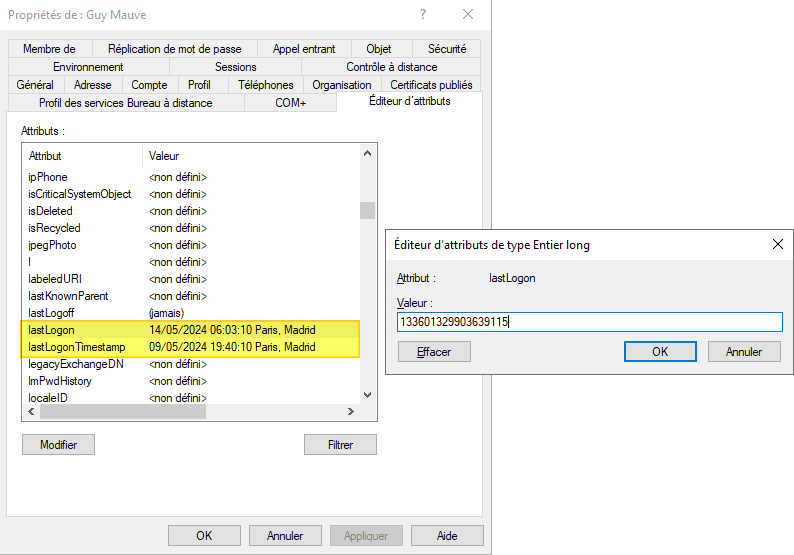
Task: Open the Membre de tab
Action: (x=49, y=49)
